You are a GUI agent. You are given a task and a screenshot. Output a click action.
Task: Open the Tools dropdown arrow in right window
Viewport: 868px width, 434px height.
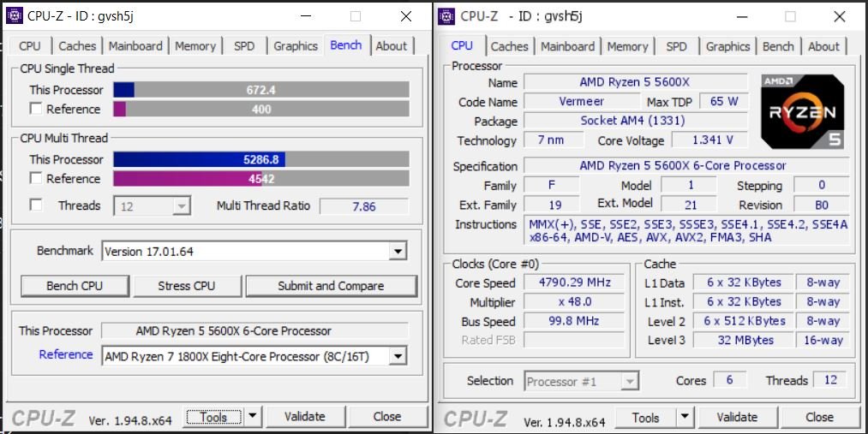click(685, 417)
